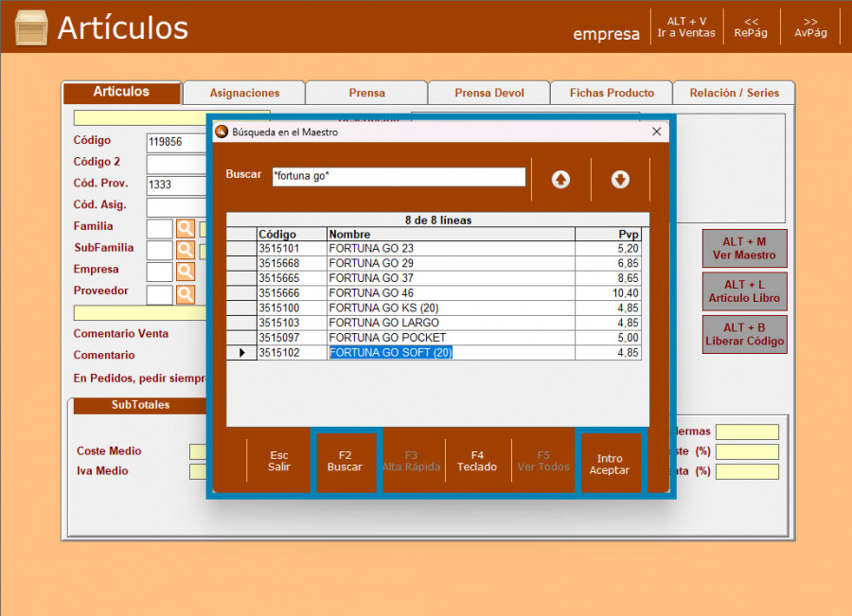Click the up arrow search navigation icon

[560, 180]
